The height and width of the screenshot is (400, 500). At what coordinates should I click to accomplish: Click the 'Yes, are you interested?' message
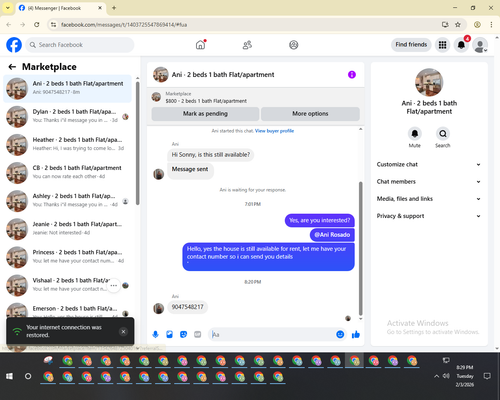pyautogui.click(x=320, y=220)
